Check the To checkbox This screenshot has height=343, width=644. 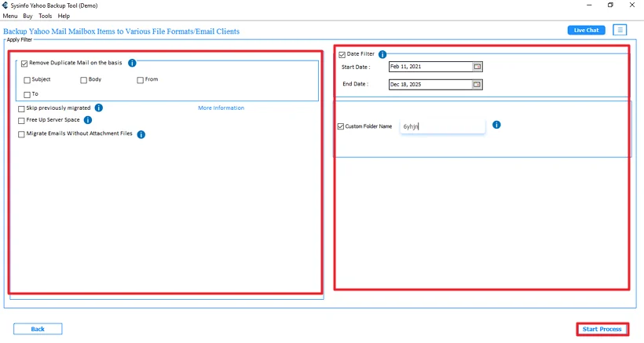(27, 95)
